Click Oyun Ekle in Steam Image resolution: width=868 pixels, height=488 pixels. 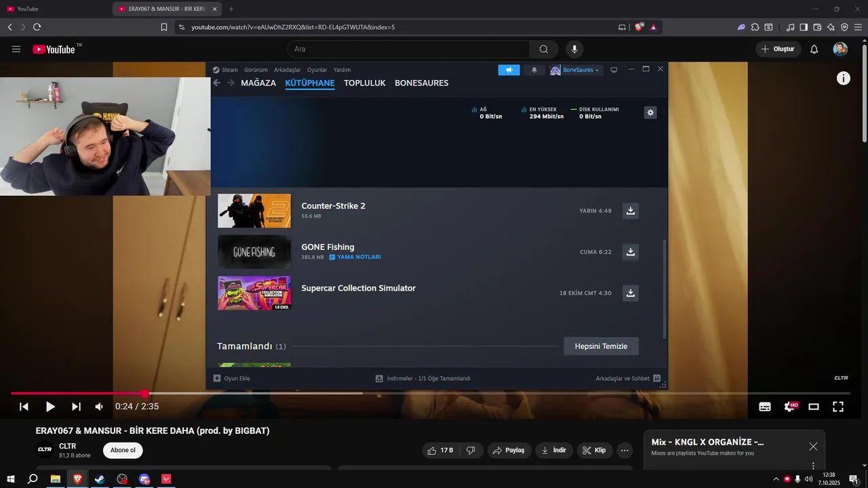click(x=232, y=378)
